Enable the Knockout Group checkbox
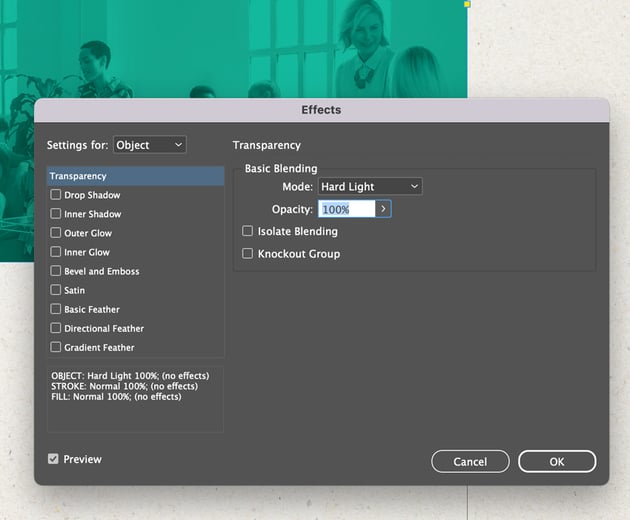Viewport: 630px width, 520px height. coord(248,254)
